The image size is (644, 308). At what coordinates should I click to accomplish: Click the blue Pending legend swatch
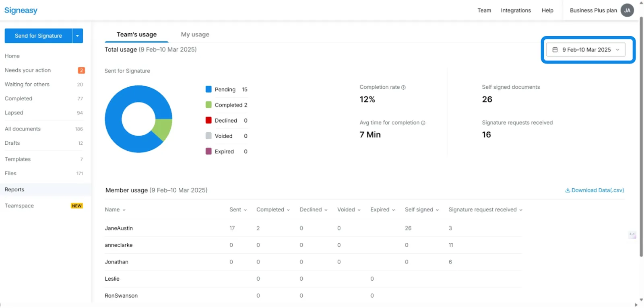coord(208,89)
